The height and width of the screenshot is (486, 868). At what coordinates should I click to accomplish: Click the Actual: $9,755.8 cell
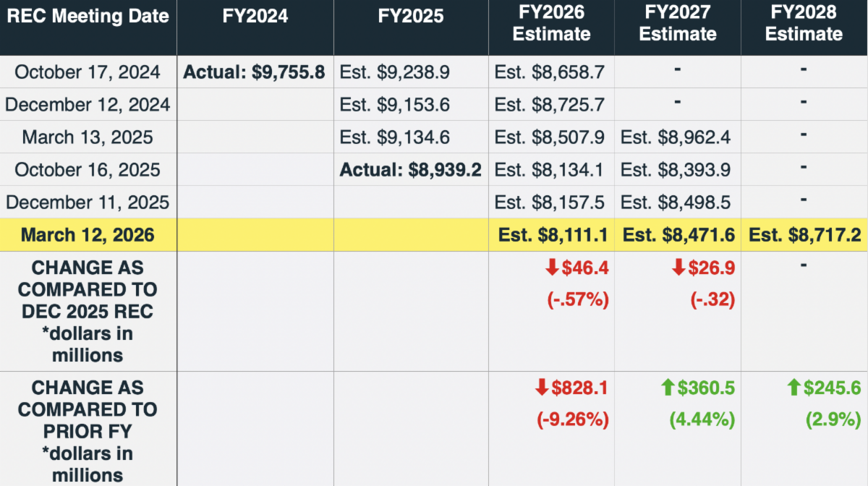tap(254, 72)
